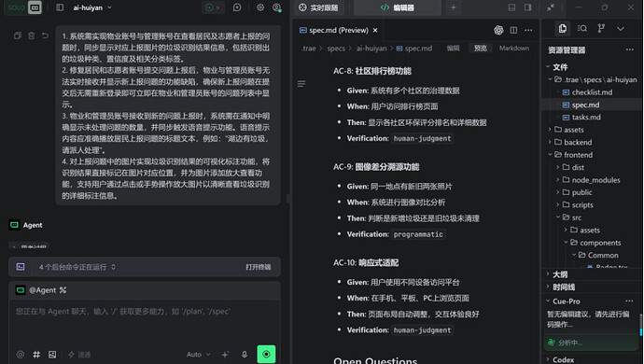Open the search panel in the sidebar

(x=582, y=28)
